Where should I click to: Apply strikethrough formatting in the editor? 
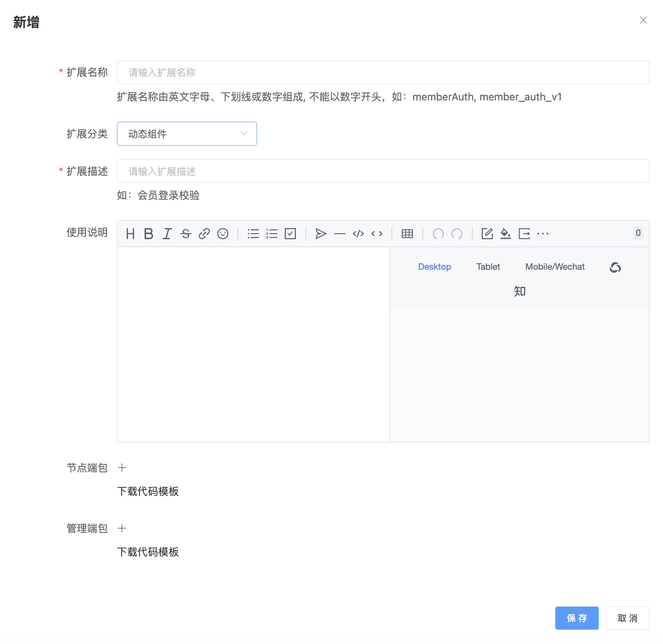[x=186, y=234]
